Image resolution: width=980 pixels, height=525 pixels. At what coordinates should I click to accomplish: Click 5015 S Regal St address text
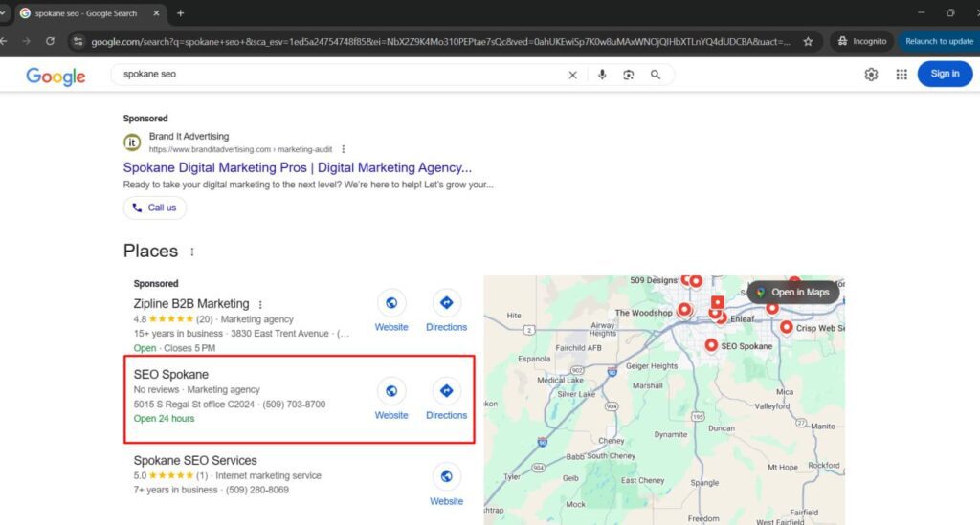(193, 405)
